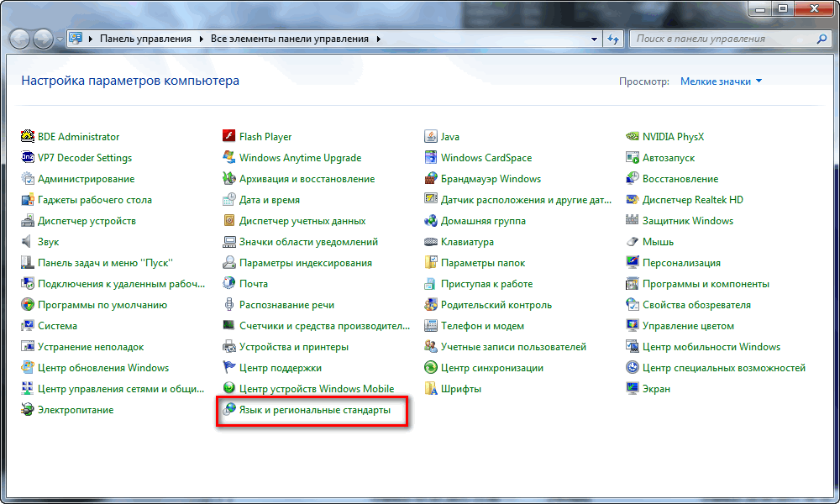Select Все элементы панели управления breadcrumb

(x=290, y=39)
